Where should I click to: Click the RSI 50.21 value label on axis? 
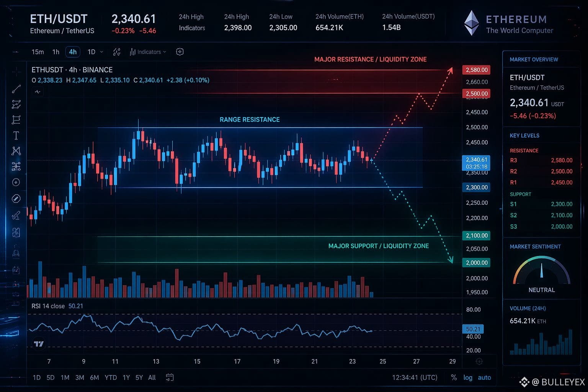(x=473, y=329)
